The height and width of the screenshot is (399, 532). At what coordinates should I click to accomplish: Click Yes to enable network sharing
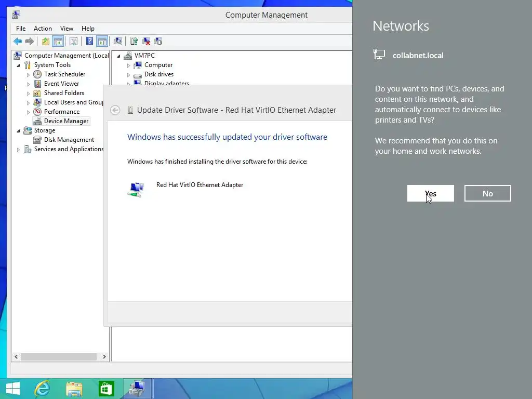point(431,193)
